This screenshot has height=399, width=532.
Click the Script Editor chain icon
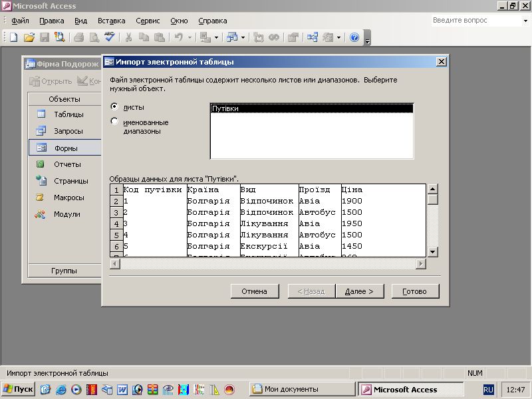tap(274, 37)
